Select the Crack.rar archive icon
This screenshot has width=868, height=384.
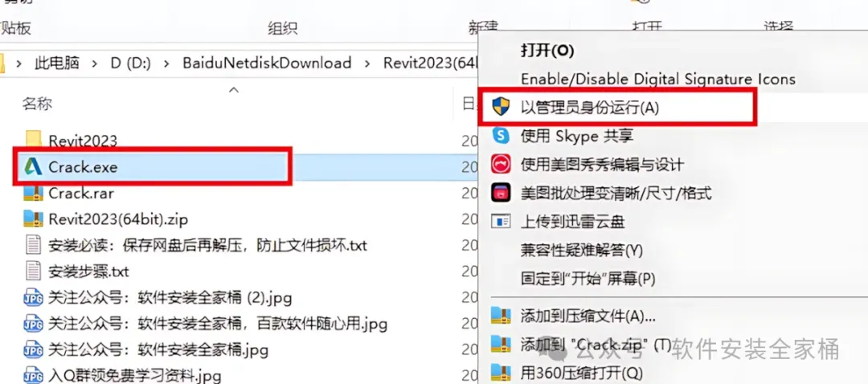coord(33,193)
